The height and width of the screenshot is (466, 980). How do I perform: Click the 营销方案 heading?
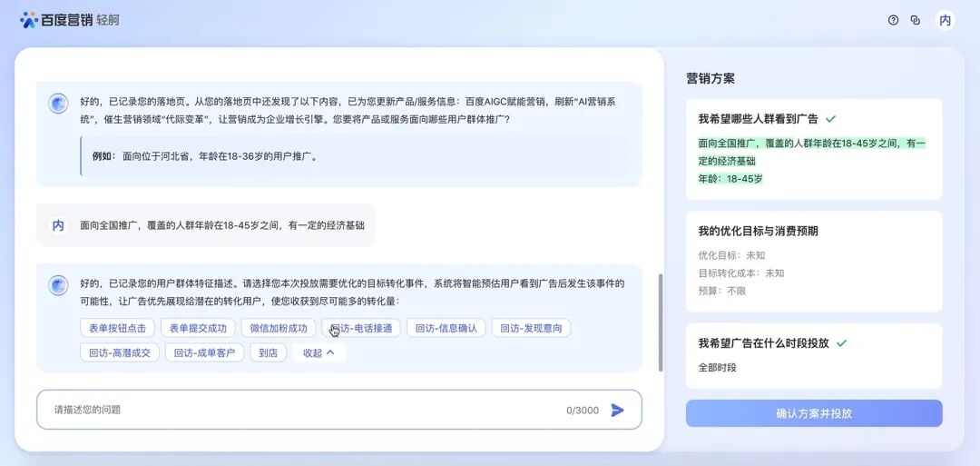[x=710, y=78]
